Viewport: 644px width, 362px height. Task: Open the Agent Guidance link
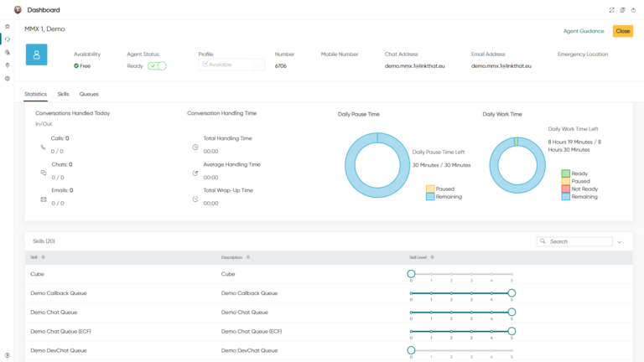584,31
